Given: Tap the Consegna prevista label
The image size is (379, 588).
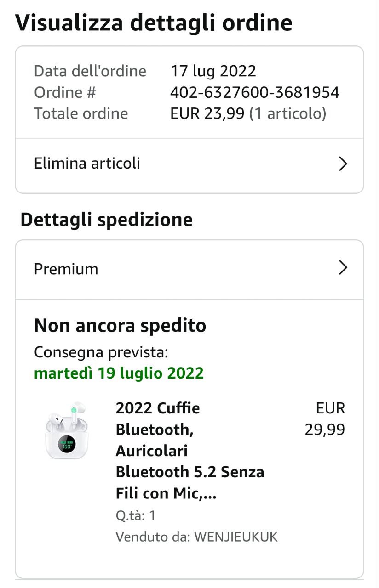Looking at the screenshot, I should [x=101, y=352].
